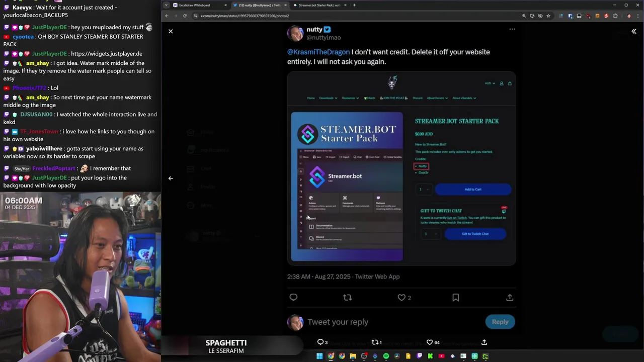Open the attached Streamer.bot Starter Pack screenshot

tap(401, 168)
